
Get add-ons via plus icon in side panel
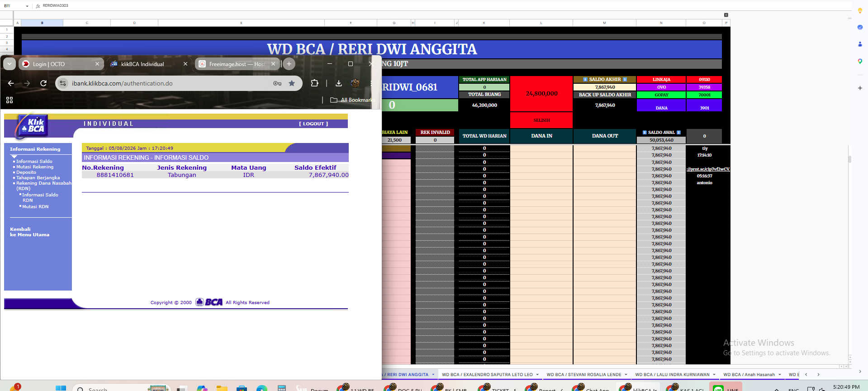(x=860, y=88)
